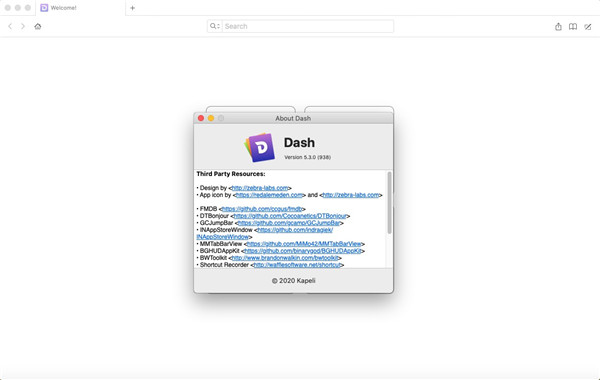Open the home page icon
This screenshot has height=380, width=600.
(x=38, y=26)
